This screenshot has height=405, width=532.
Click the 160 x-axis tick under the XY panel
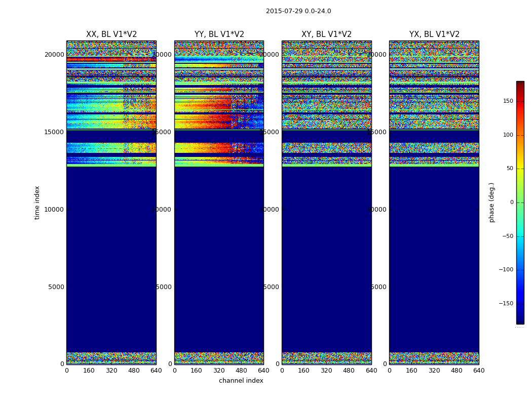pyautogui.click(x=304, y=371)
